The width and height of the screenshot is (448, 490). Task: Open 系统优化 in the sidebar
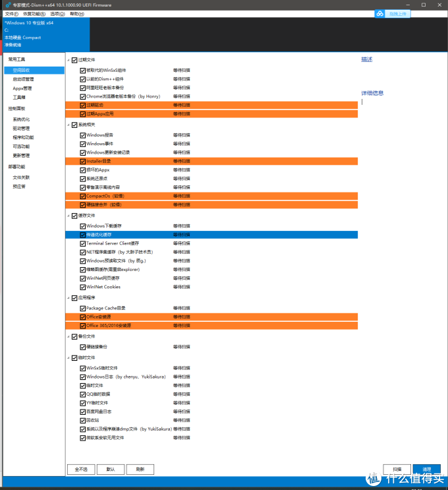click(21, 119)
